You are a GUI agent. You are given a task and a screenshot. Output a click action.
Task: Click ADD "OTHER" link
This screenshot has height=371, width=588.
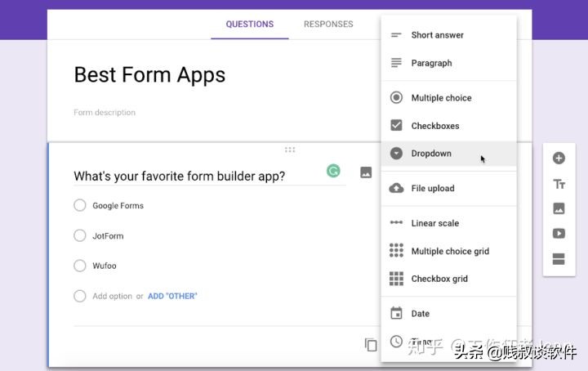[172, 296]
